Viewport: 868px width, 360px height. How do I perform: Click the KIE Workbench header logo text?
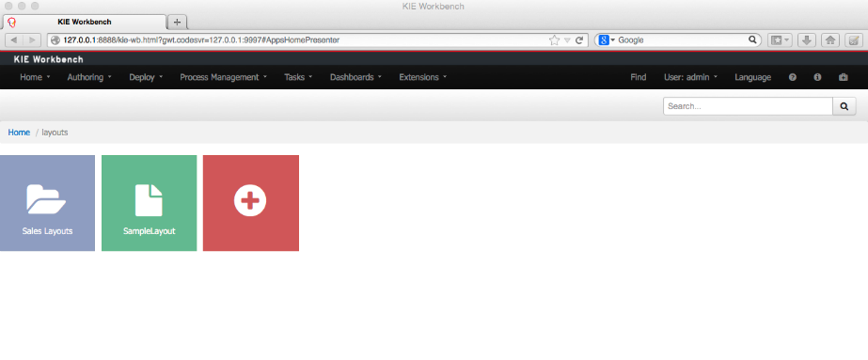(x=49, y=59)
